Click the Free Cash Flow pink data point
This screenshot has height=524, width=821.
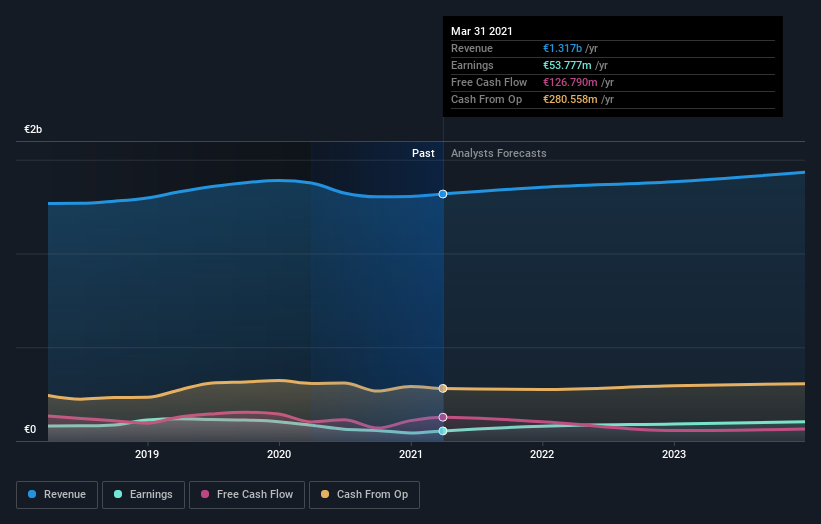pyautogui.click(x=443, y=417)
